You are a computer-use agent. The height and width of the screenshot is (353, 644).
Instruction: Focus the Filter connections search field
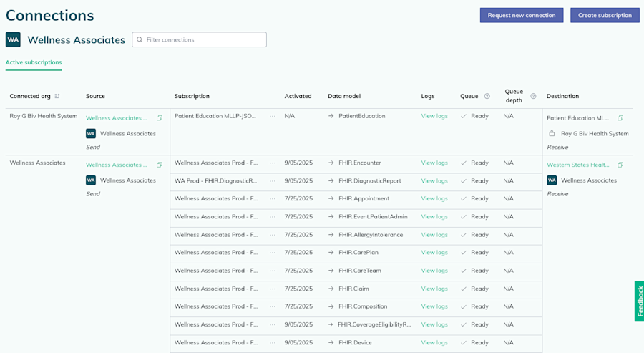tap(199, 39)
